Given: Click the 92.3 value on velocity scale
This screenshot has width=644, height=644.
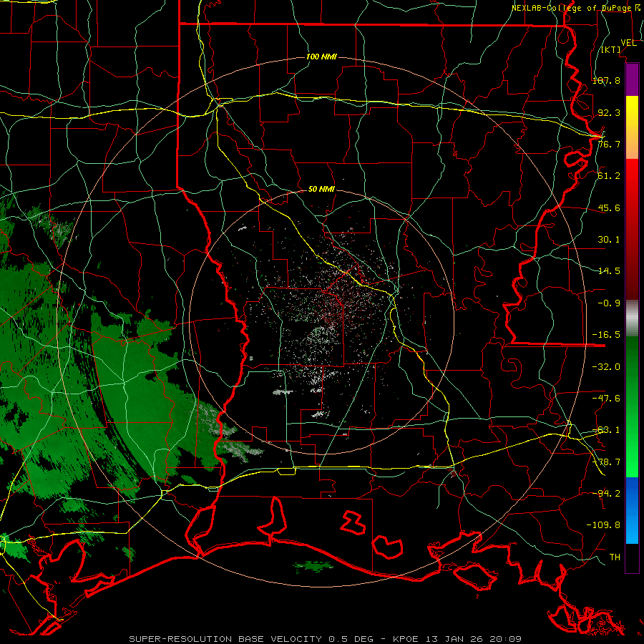Looking at the screenshot, I should pyautogui.click(x=609, y=112).
